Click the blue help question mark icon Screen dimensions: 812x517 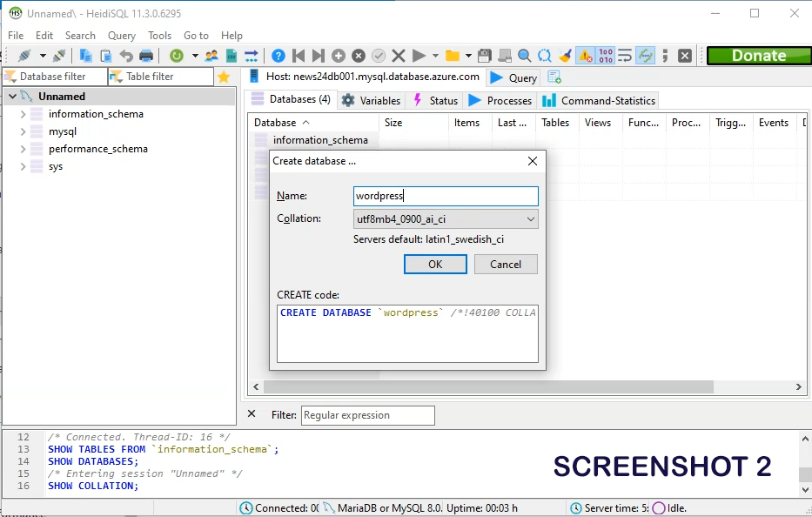pos(278,56)
